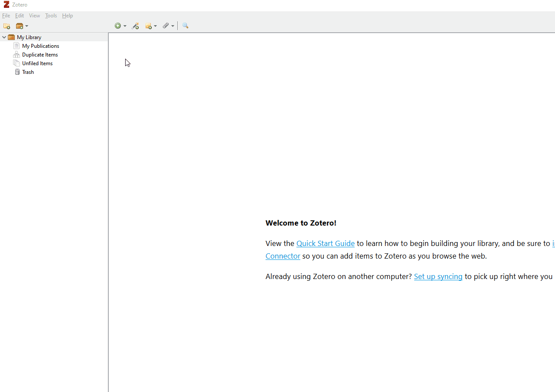This screenshot has width=555, height=392.
Task: Open the Edit menu
Action: (x=20, y=16)
